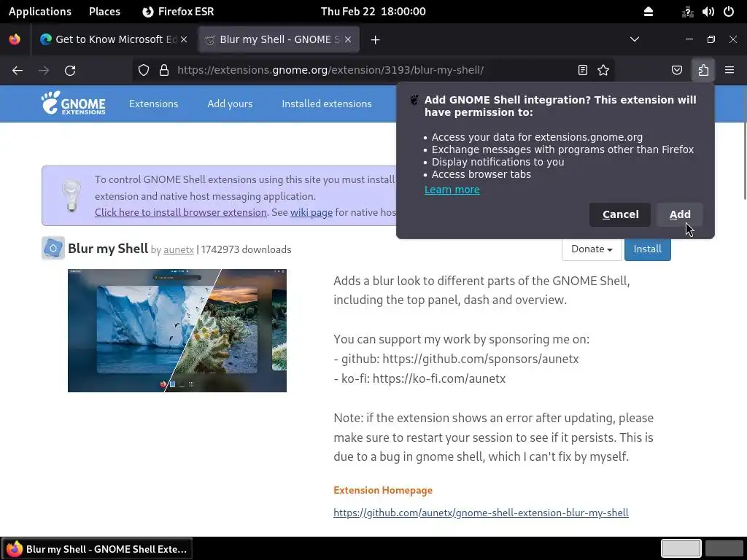Switch to the first workspace in pager

point(681,548)
